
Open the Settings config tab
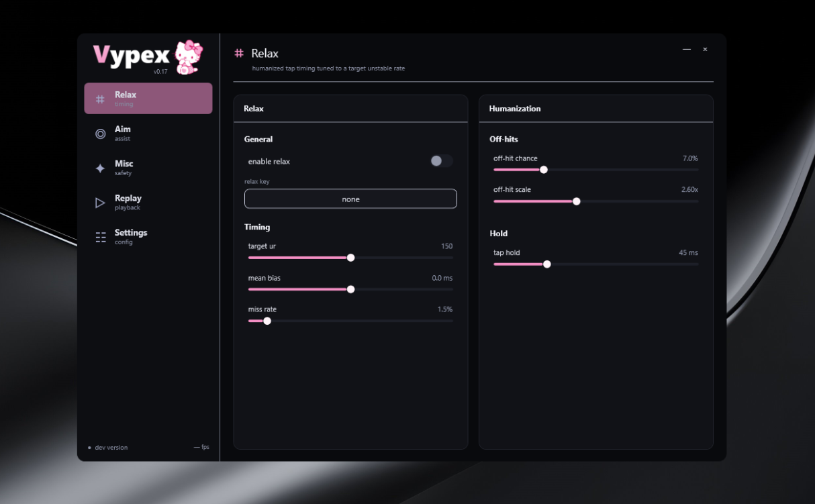coord(148,236)
